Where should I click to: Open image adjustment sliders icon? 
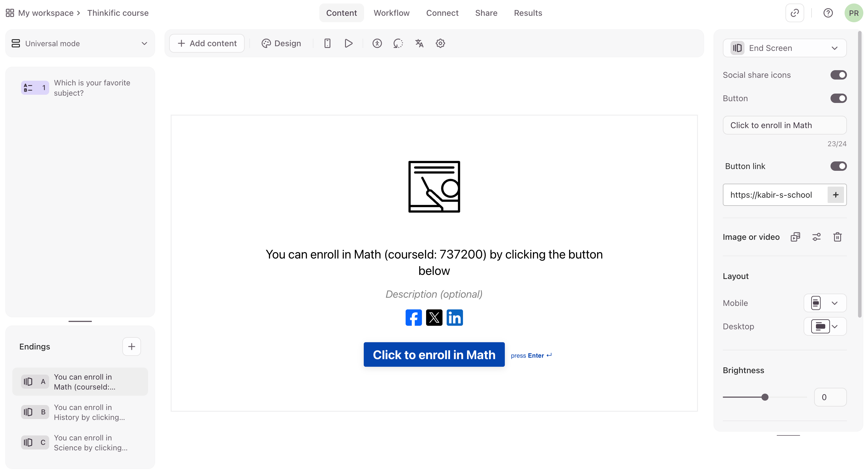click(x=816, y=237)
